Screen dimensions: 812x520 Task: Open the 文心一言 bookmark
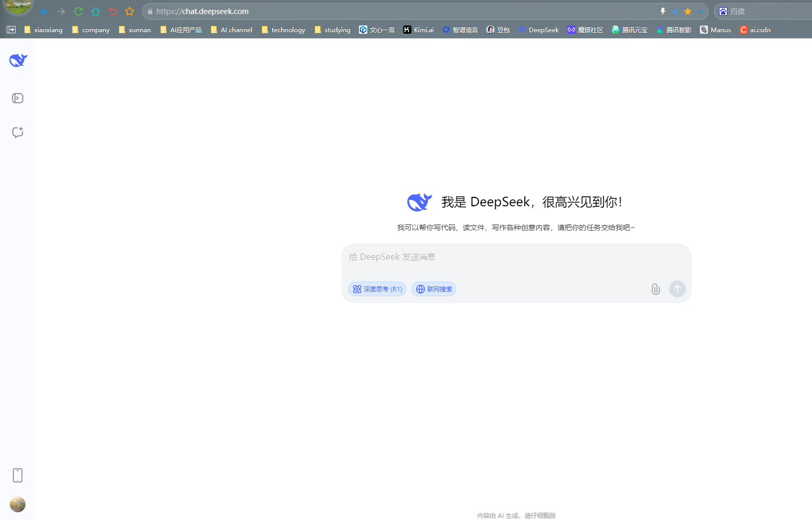coord(377,30)
